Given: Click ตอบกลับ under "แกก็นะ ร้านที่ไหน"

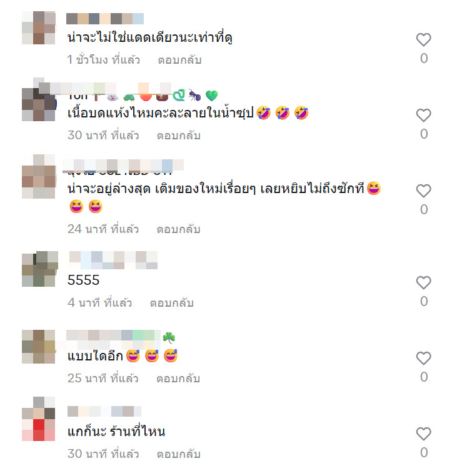Looking at the screenshot, I should pos(179,454).
